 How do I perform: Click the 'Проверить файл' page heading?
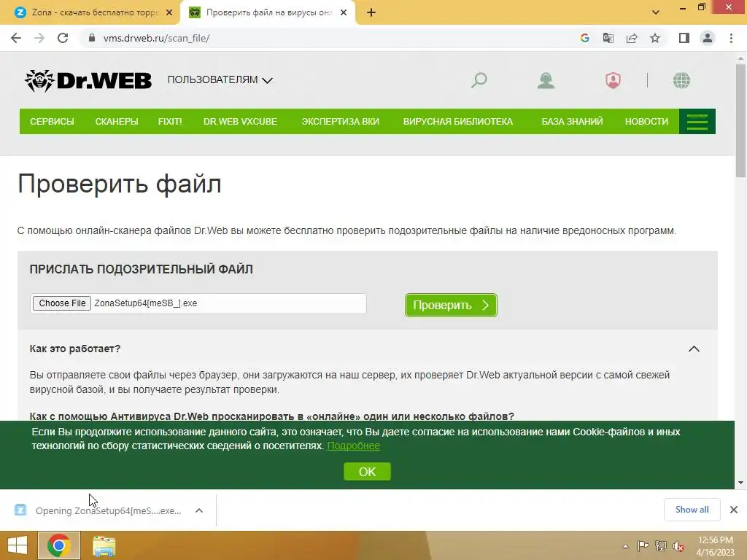[120, 184]
